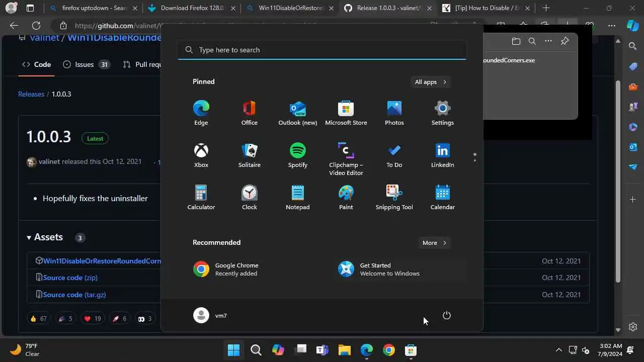
Task: Go back in Edge browser
Action: [14, 26]
